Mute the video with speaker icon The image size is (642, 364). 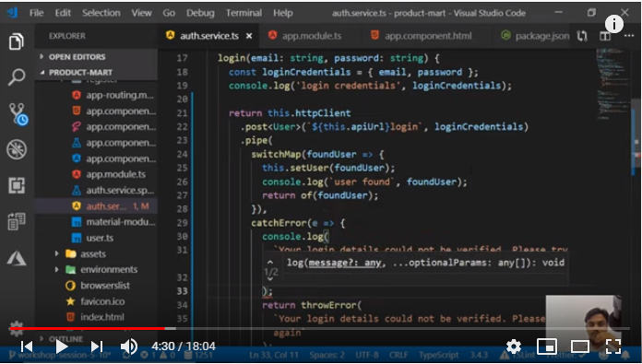[x=129, y=346]
